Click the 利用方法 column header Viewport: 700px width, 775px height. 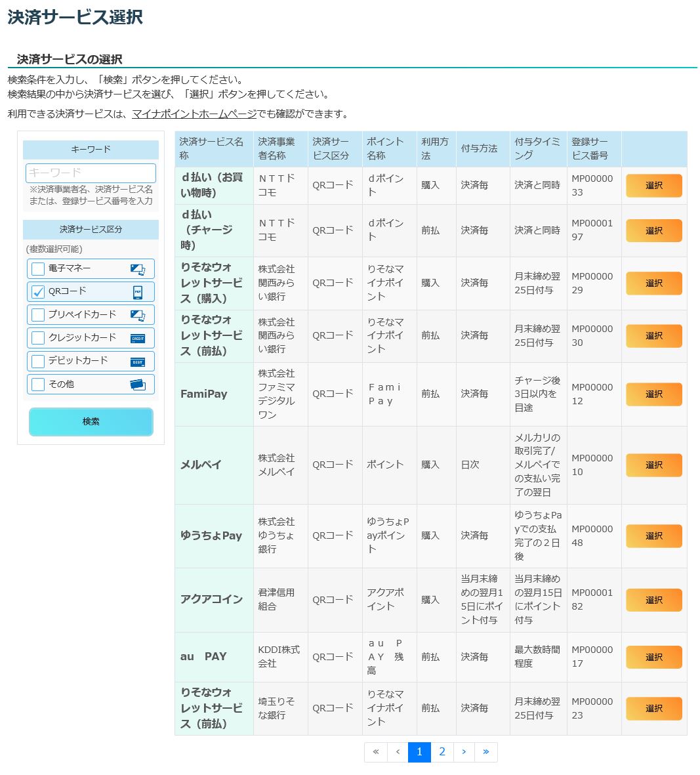click(x=436, y=149)
